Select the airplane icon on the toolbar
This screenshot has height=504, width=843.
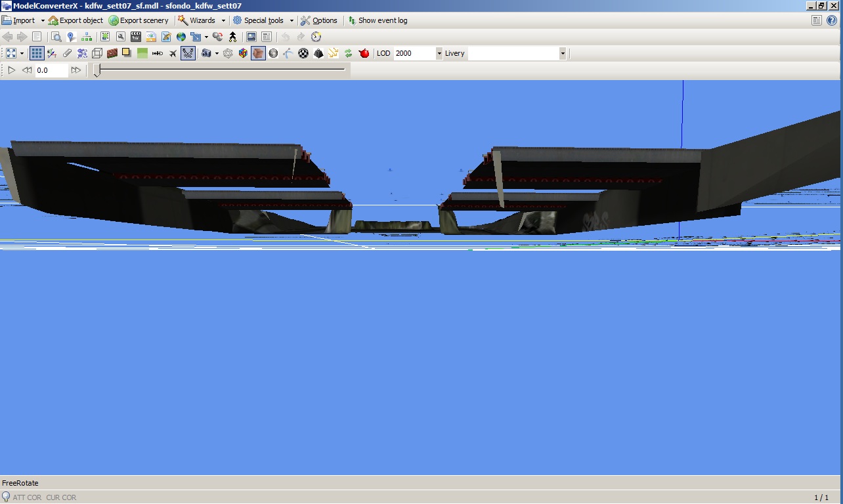(173, 53)
